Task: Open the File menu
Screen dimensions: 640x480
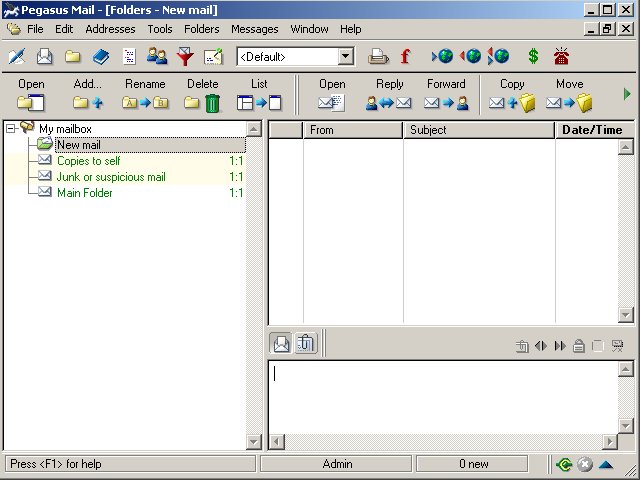Action: [x=35, y=29]
